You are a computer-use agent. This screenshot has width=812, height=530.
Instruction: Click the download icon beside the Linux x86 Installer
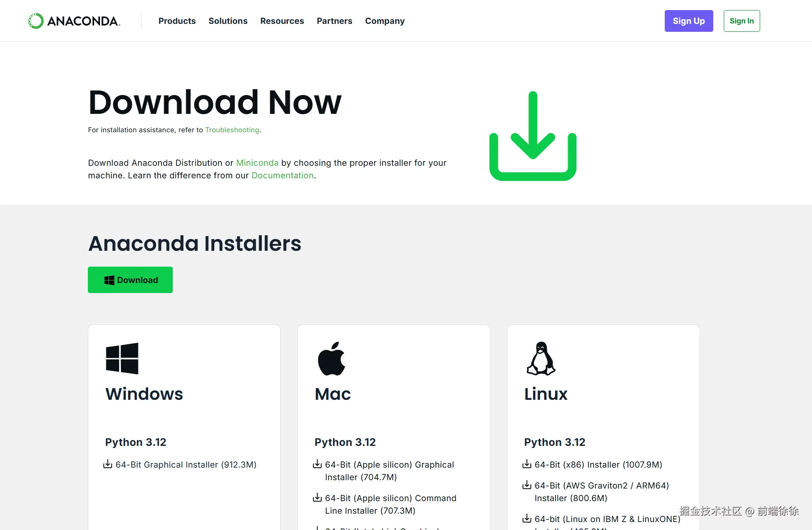[527, 464]
